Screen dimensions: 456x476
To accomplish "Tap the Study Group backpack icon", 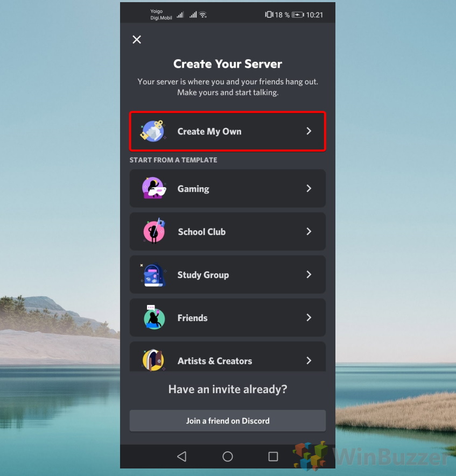I will click(x=153, y=275).
